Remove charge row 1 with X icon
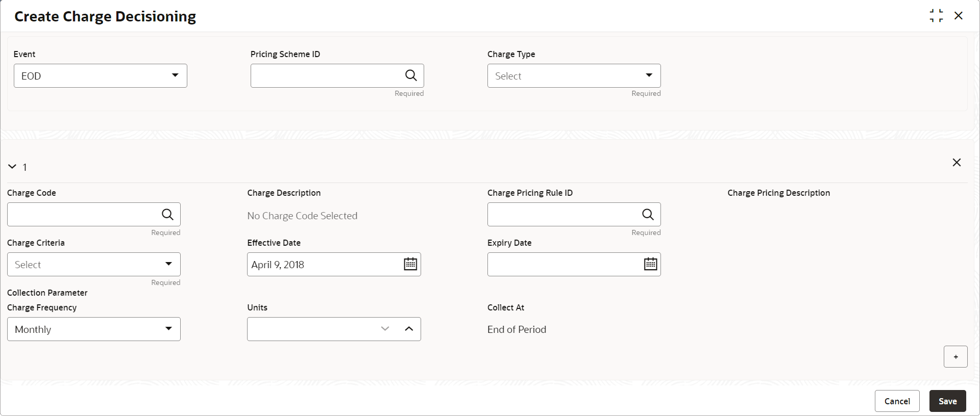The image size is (980, 416). coord(957,163)
